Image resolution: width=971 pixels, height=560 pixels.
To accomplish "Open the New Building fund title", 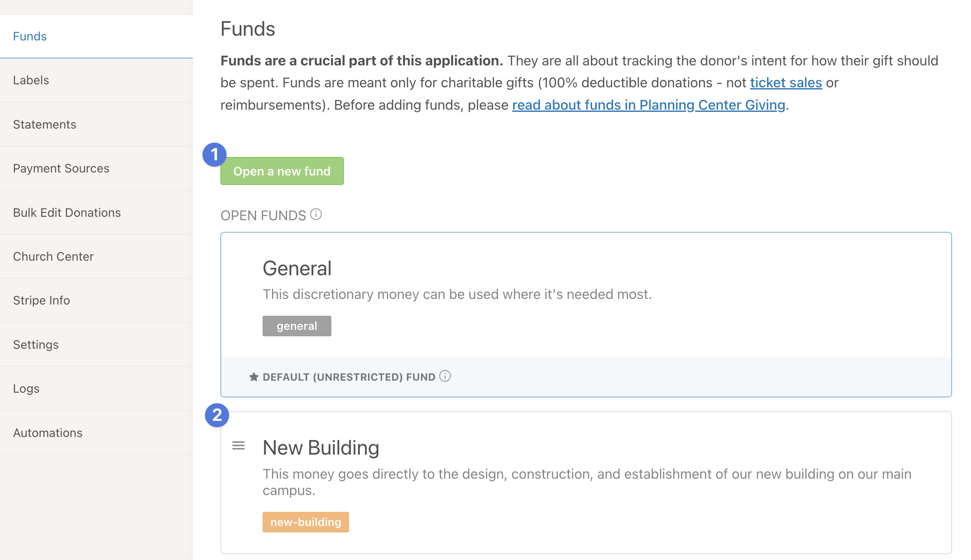I will pos(321,448).
